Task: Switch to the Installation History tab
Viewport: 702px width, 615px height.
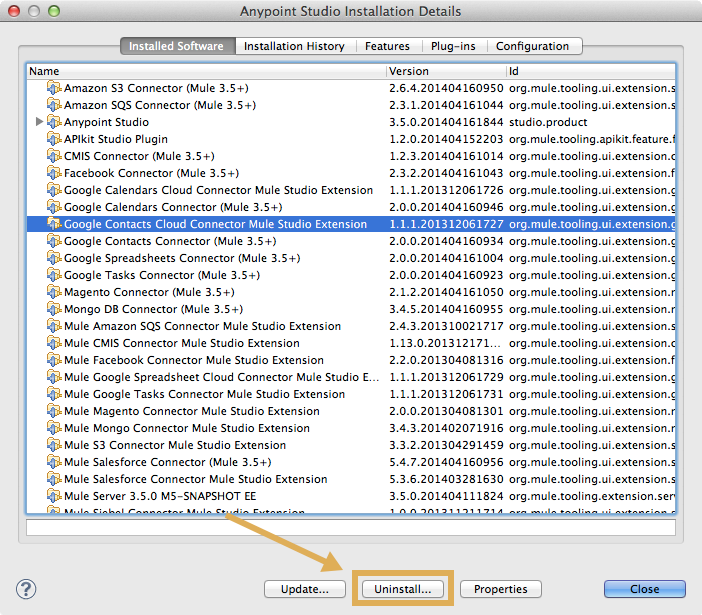Action: [x=294, y=46]
